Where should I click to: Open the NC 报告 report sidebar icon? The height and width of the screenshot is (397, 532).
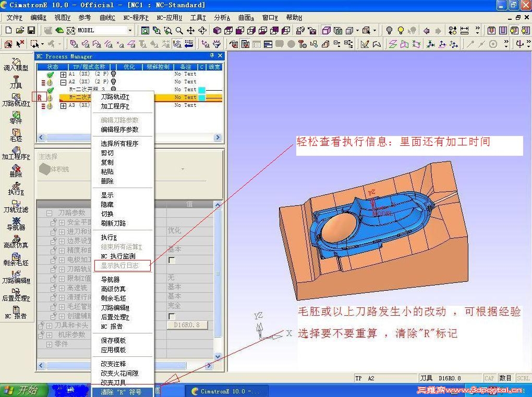16,313
